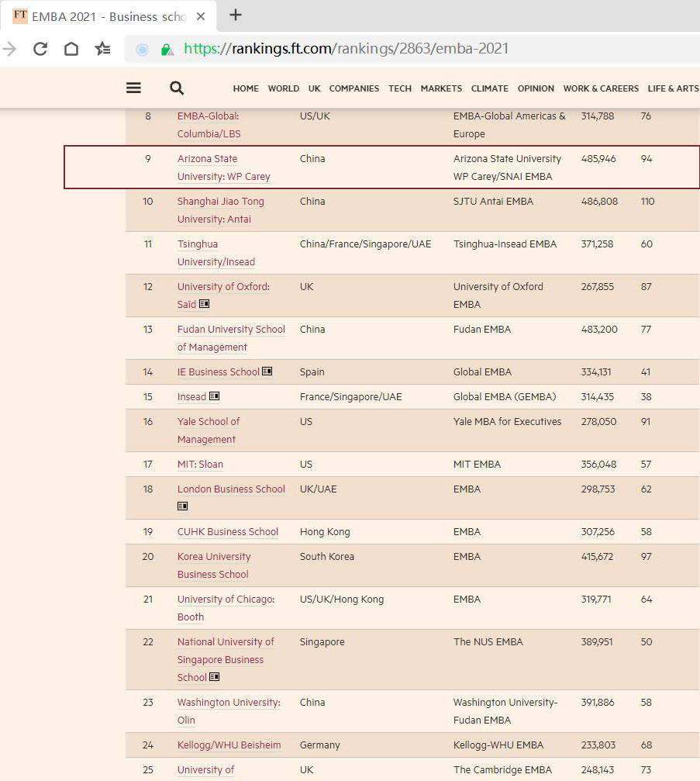This screenshot has width=700, height=781.
Task: Open the Yale School of Management link
Action: pyautogui.click(x=208, y=430)
